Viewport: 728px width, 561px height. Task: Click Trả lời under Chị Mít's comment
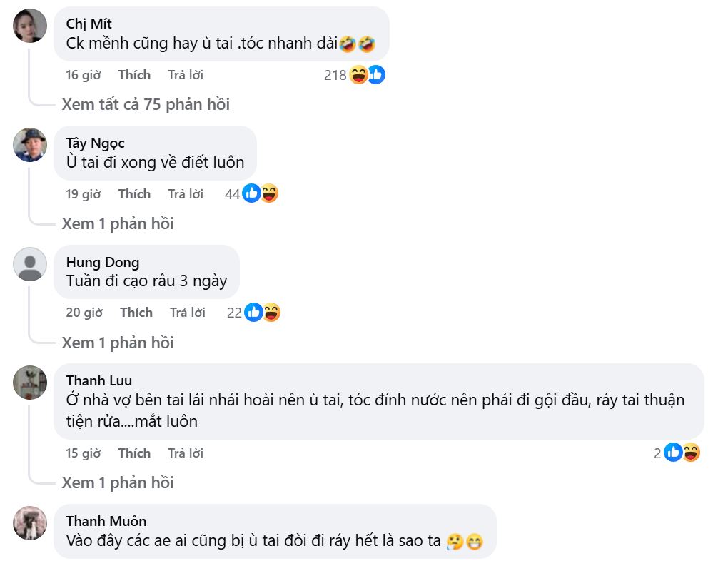tap(186, 75)
